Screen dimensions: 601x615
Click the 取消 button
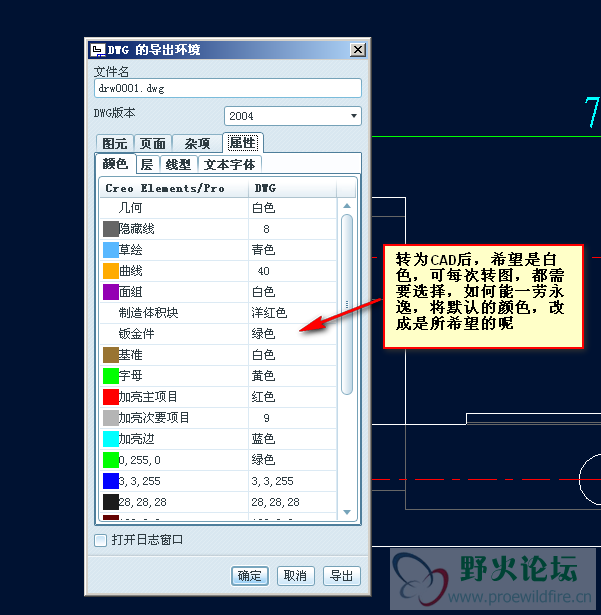(x=295, y=576)
